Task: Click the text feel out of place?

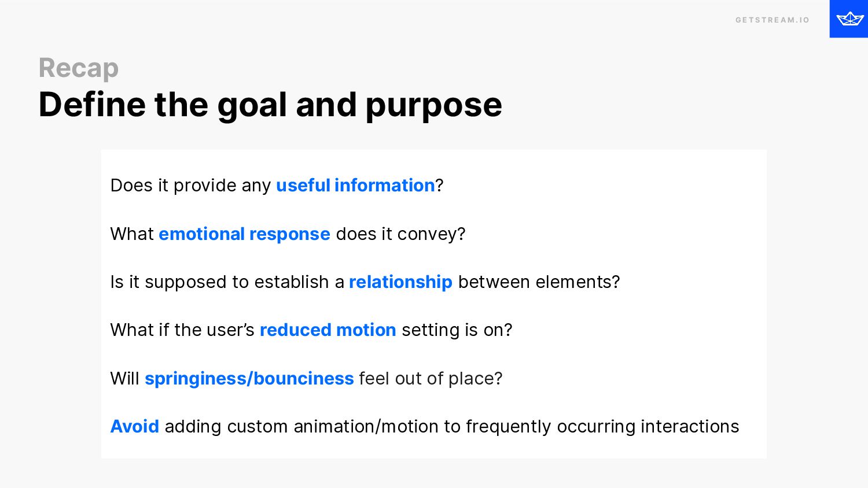Action: tap(431, 379)
